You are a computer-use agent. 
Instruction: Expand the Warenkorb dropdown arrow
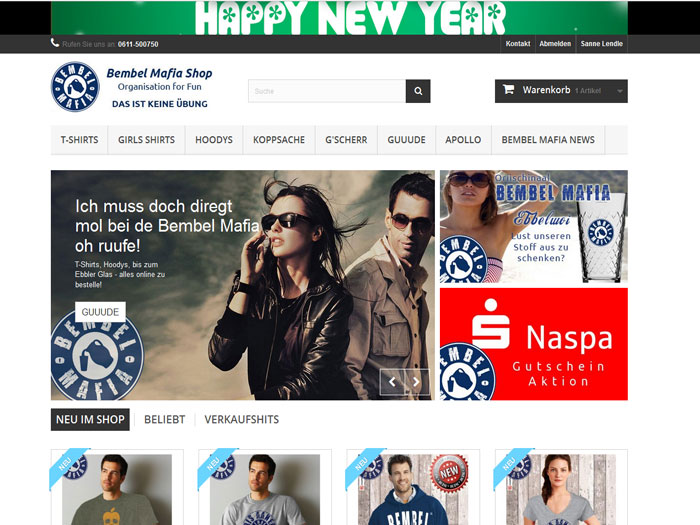coord(620,91)
